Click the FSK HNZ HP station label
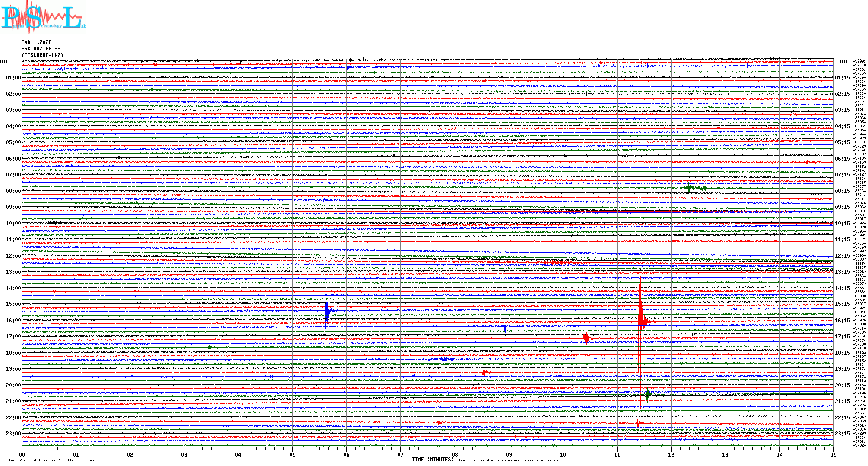The image size is (868, 466). pos(41,49)
